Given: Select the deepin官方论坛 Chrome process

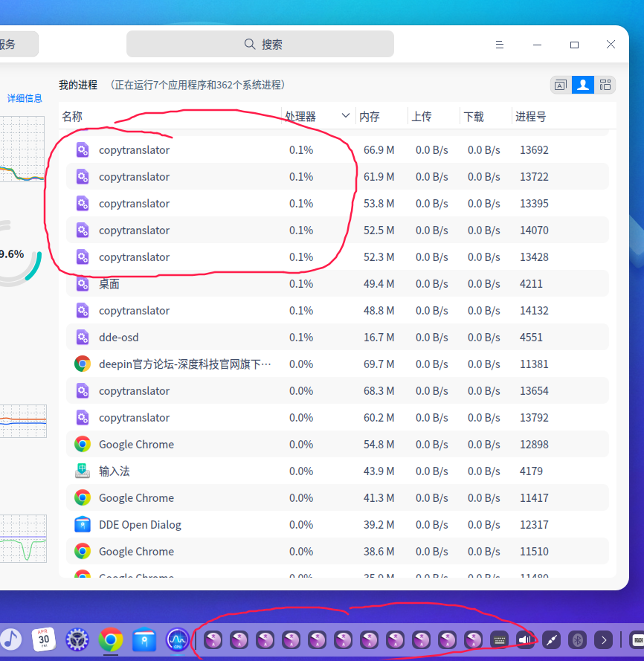Looking at the screenshot, I should pos(338,364).
